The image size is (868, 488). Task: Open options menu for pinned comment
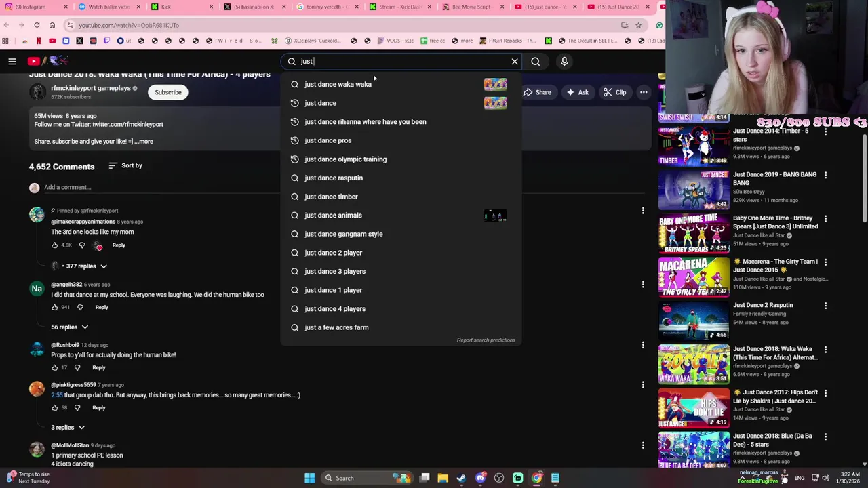tap(643, 211)
